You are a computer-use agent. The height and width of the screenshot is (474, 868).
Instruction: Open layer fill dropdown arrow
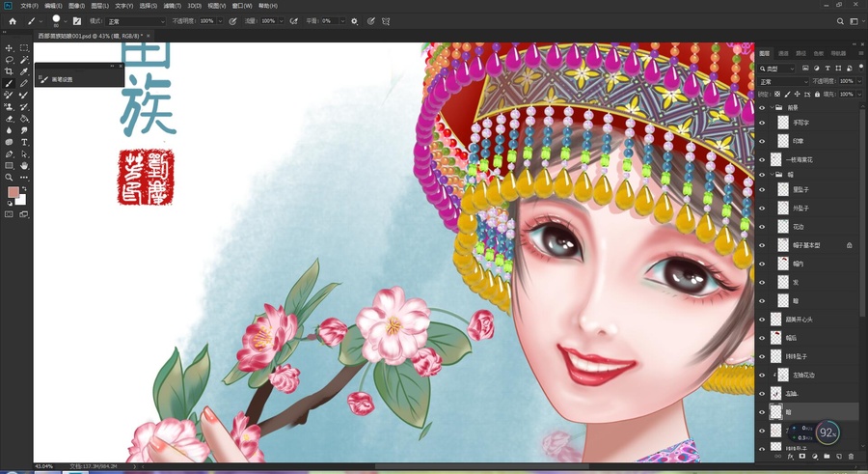coord(859,95)
